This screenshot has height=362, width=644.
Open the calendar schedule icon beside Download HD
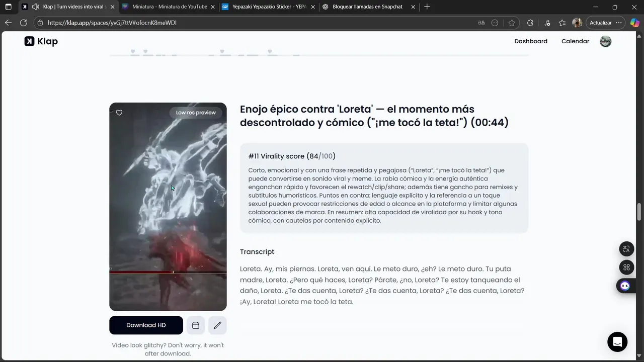[x=196, y=325]
